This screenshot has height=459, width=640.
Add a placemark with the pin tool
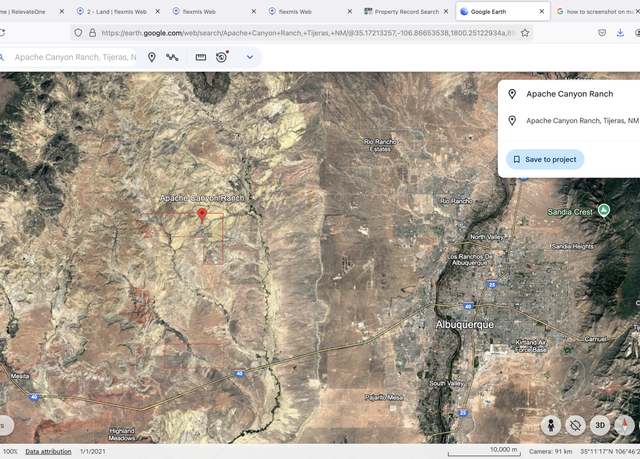[152, 57]
